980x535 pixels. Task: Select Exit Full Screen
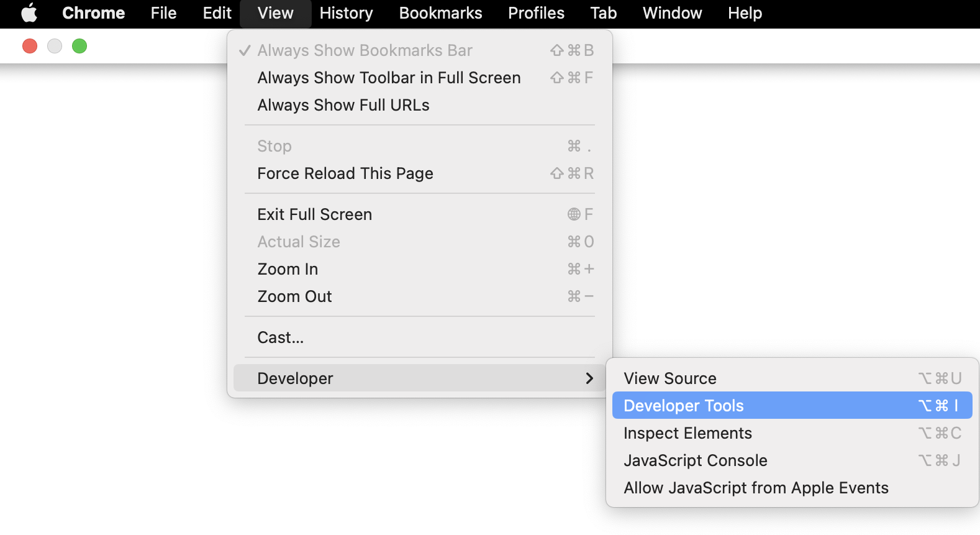point(419,214)
